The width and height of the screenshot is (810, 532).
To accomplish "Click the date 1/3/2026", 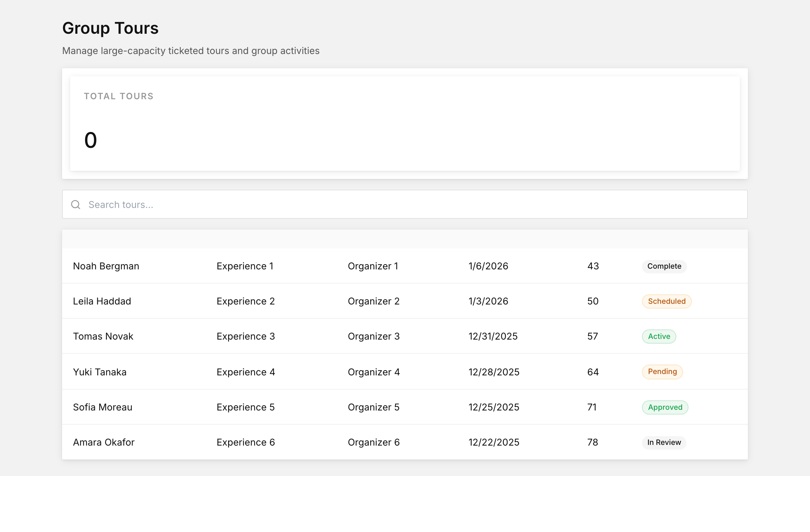I will click(x=488, y=301).
